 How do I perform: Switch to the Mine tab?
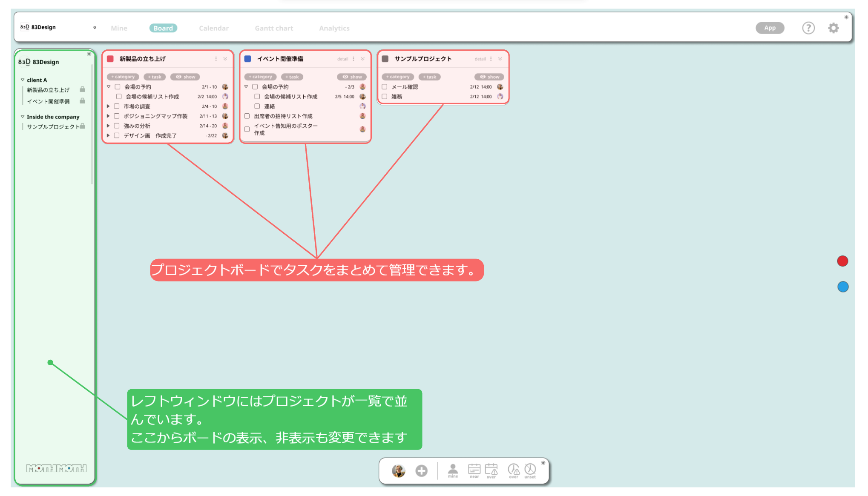click(x=119, y=28)
